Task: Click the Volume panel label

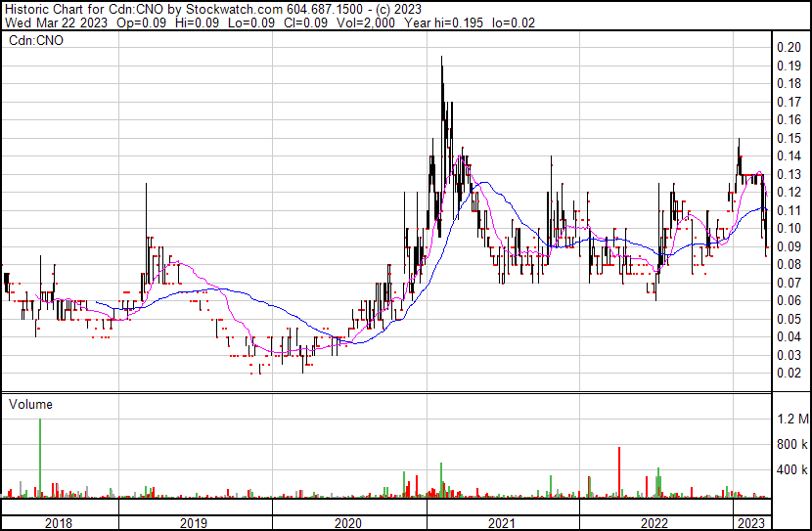Action: click(x=30, y=404)
